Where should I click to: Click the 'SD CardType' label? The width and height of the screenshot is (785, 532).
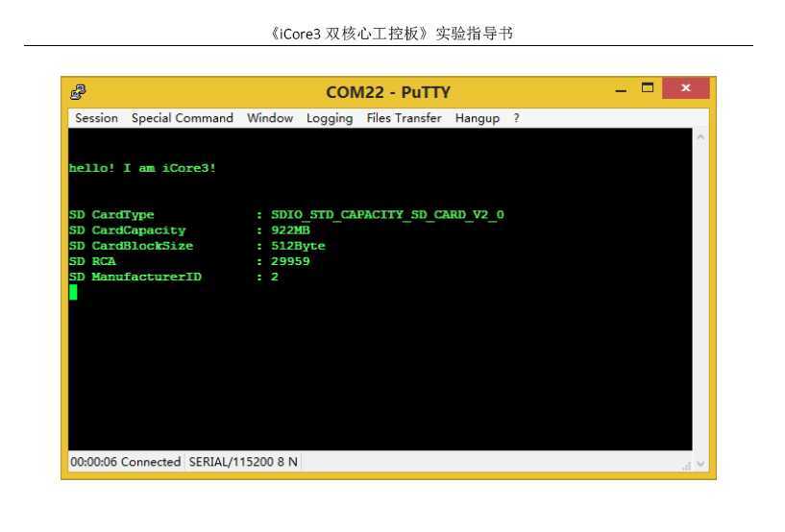[111, 215]
